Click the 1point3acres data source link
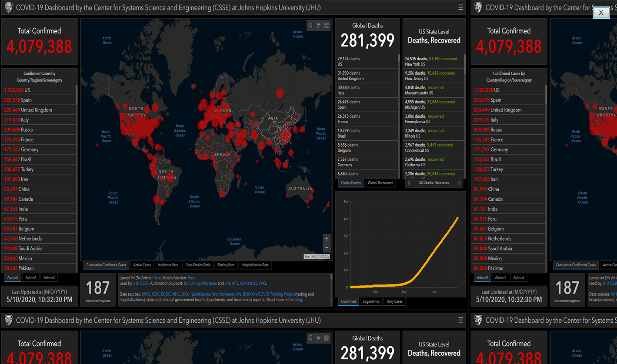 [x=200, y=295]
